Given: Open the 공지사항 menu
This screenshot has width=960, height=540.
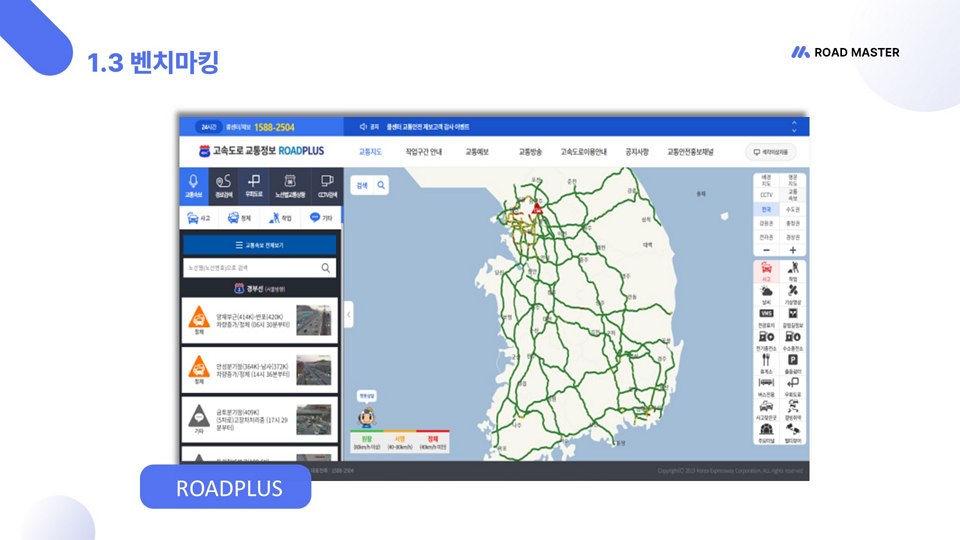Looking at the screenshot, I should point(637,152).
